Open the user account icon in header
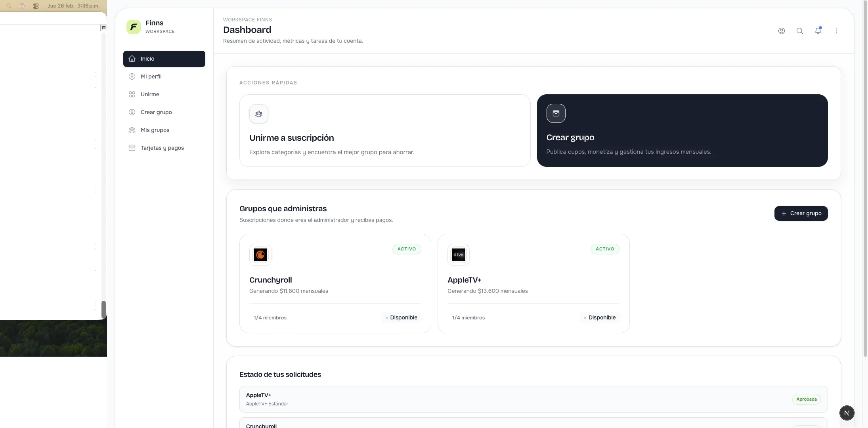 click(x=781, y=31)
